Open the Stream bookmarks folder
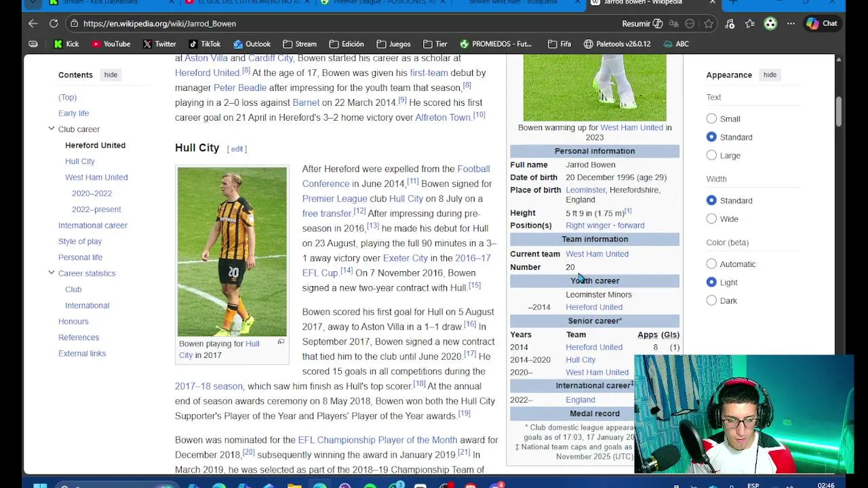Viewport: 868px width, 488px height. 300,44
